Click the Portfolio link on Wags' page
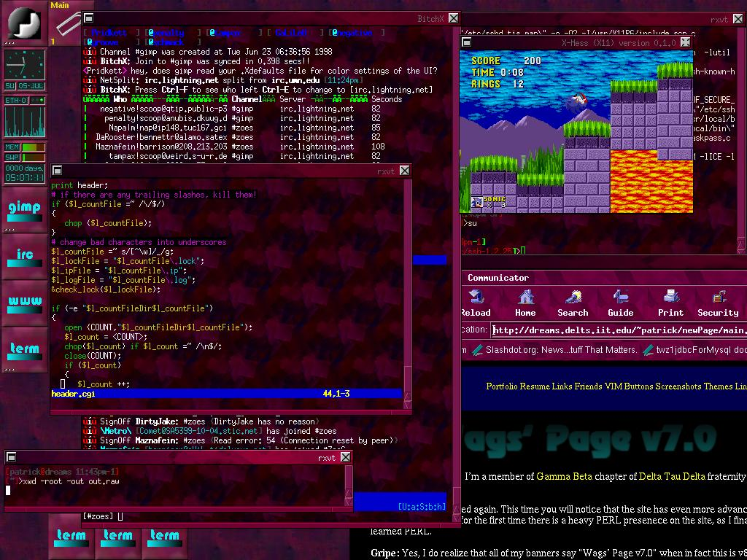 tap(502, 386)
